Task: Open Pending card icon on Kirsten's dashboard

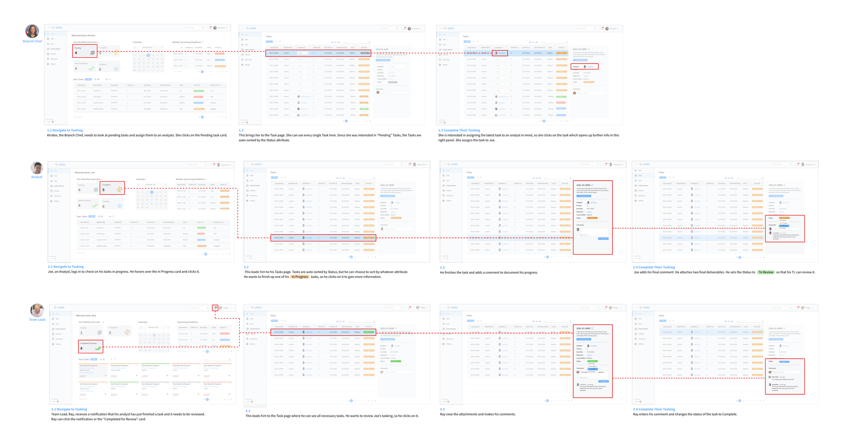Action: [x=92, y=53]
